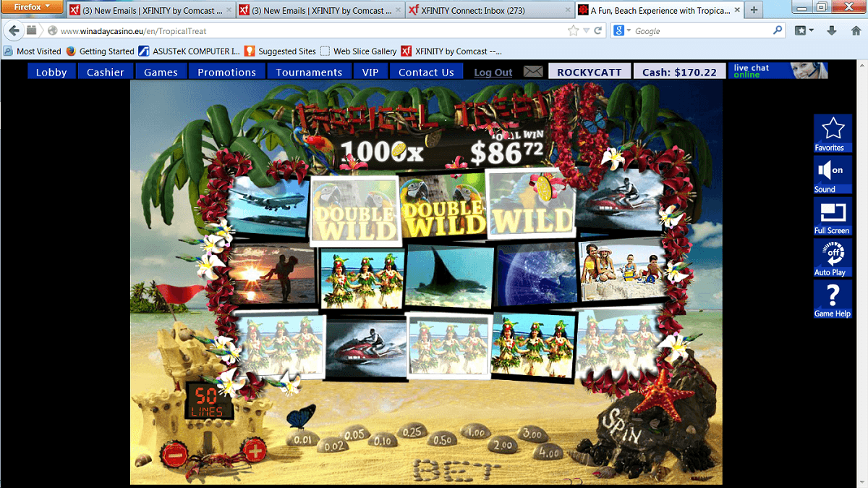The width and height of the screenshot is (868, 488).
Task: Click the search magnifier icon
Action: (x=778, y=30)
